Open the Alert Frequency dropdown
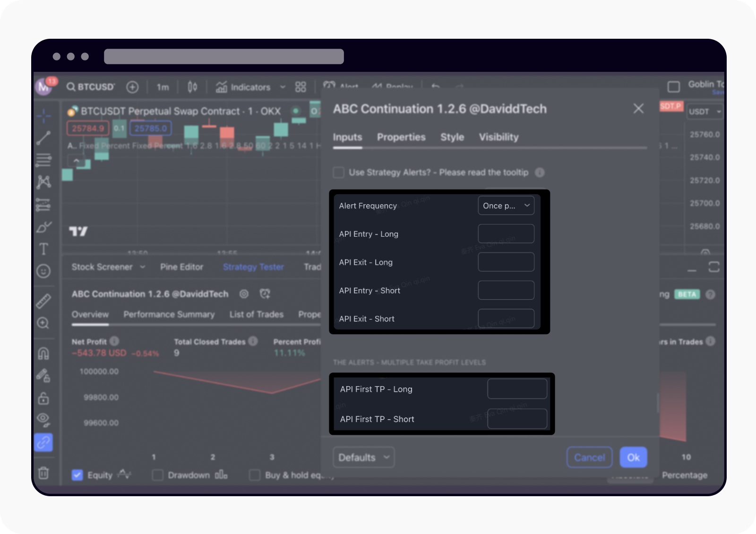The height and width of the screenshot is (534, 756). 506,206
